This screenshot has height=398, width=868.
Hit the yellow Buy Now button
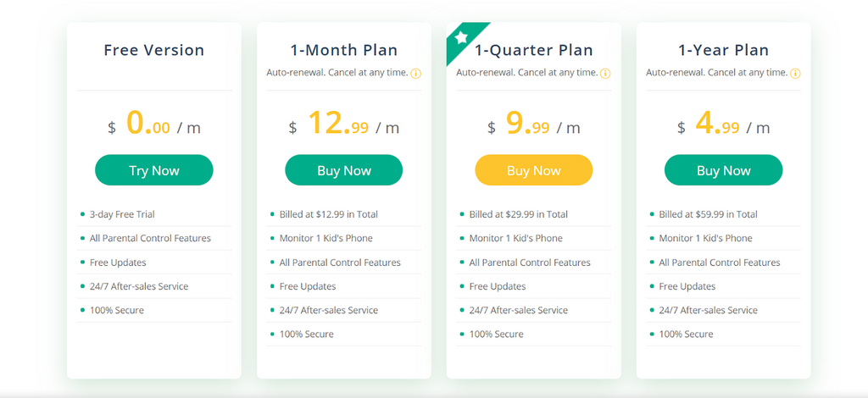pos(533,170)
